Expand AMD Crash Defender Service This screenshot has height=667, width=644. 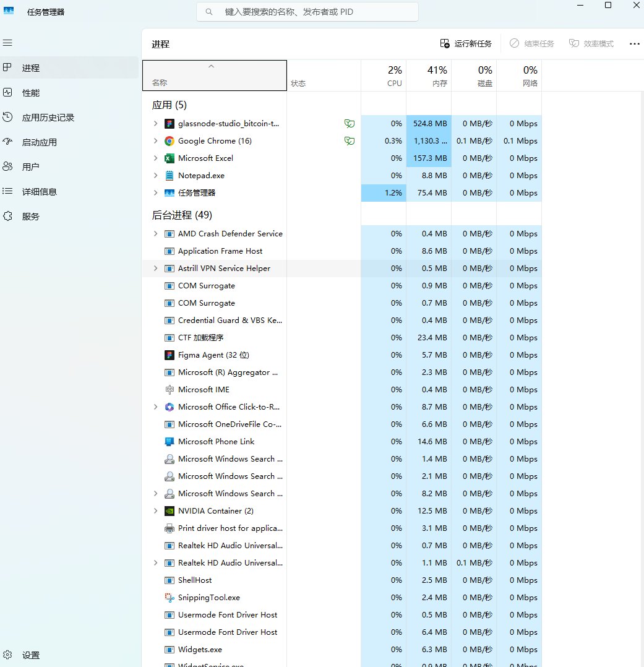(155, 234)
